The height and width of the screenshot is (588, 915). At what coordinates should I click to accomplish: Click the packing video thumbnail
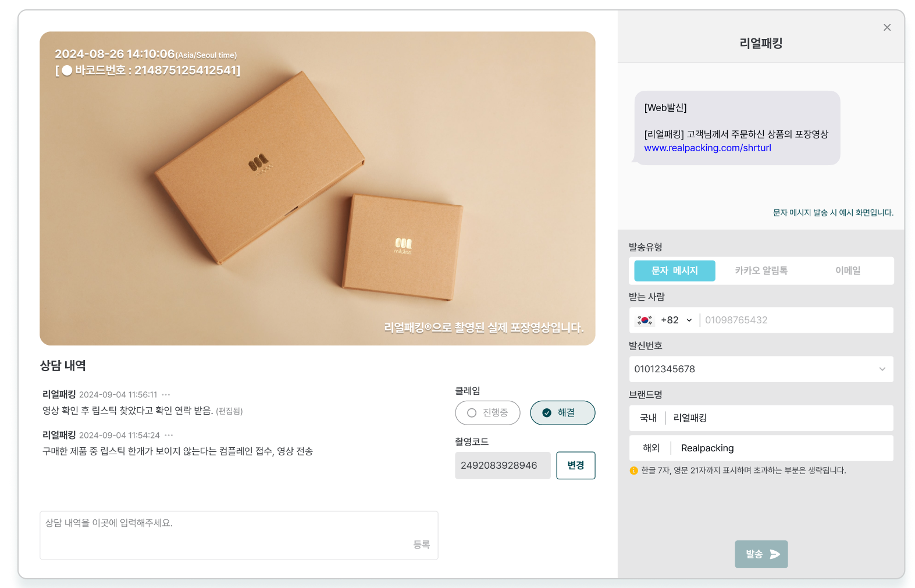click(x=317, y=188)
